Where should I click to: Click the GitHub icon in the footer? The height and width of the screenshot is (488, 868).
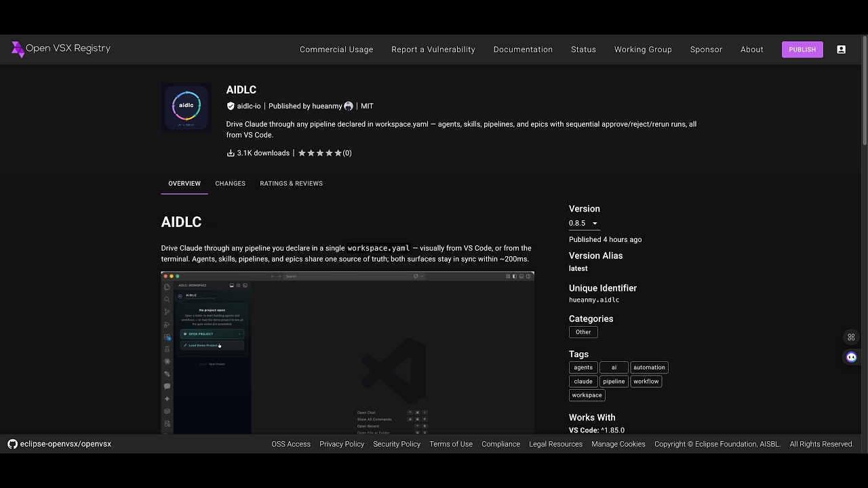pyautogui.click(x=12, y=444)
